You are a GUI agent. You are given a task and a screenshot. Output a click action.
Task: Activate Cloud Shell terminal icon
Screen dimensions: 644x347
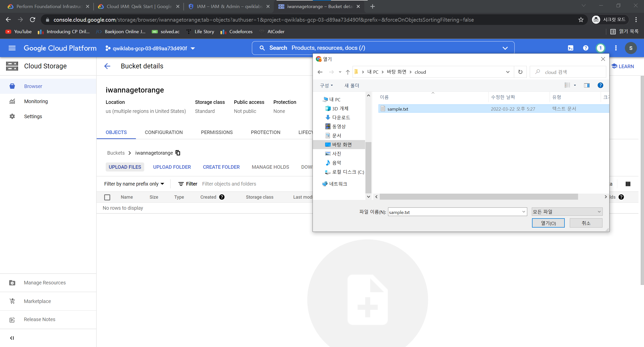tap(571, 48)
